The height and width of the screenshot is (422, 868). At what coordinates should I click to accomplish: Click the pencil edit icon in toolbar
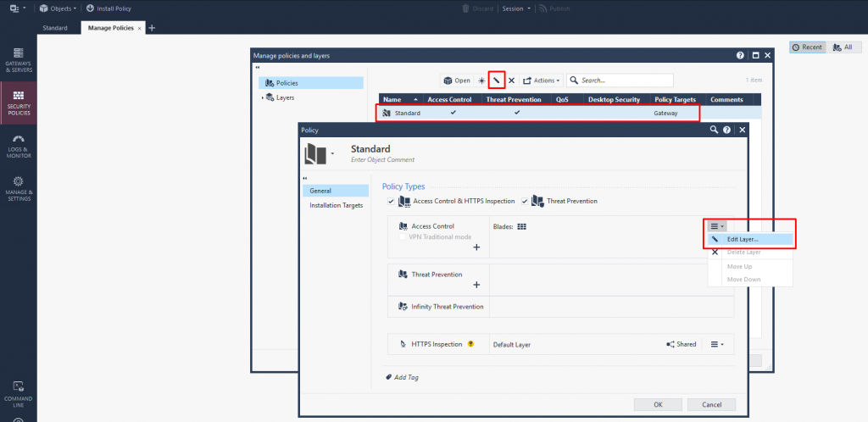tap(497, 81)
